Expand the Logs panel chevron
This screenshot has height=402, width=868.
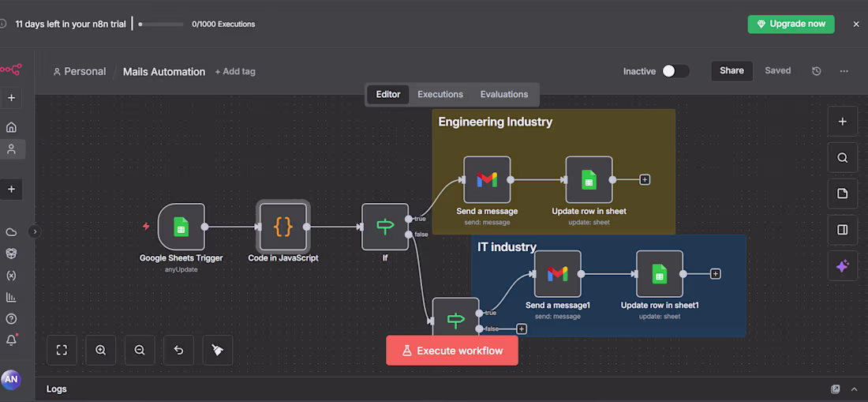pyautogui.click(x=854, y=389)
